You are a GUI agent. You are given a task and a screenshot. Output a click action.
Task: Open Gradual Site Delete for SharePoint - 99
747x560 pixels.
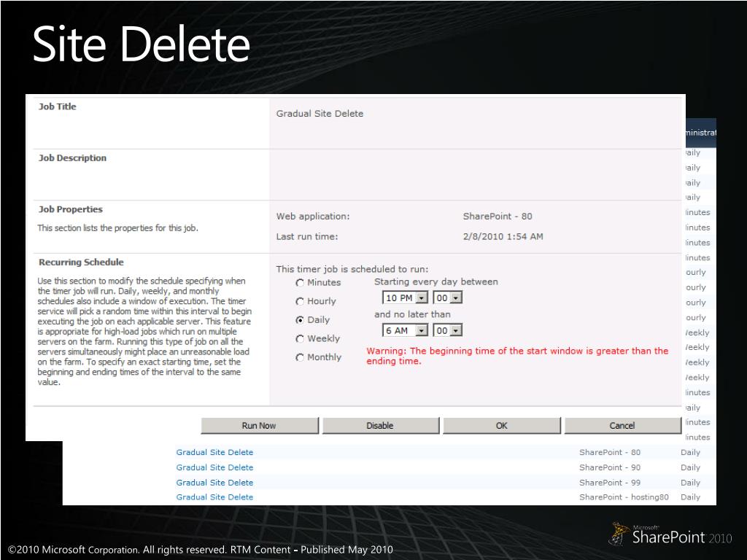coord(215,483)
